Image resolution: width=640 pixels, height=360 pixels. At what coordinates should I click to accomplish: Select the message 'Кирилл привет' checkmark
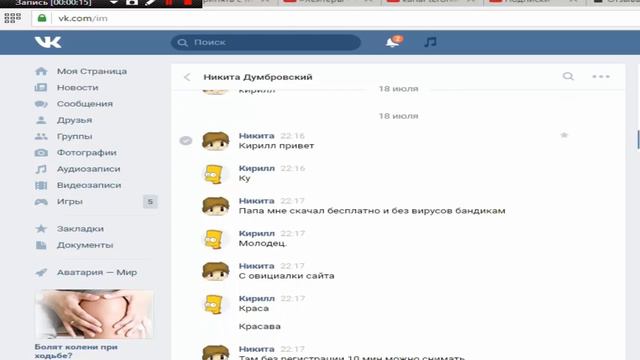point(186,141)
